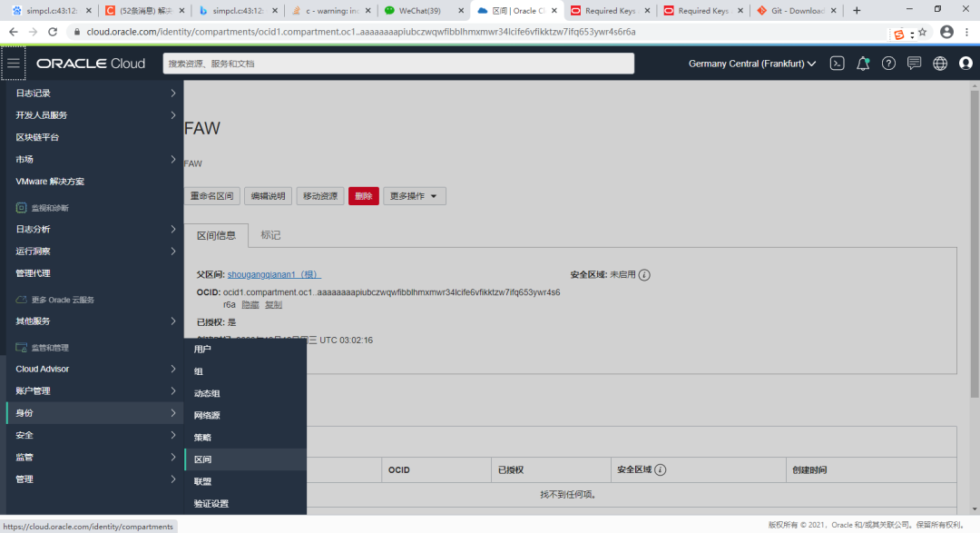Open the language globe icon
The width and height of the screenshot is (980, 533).
(x=940, y=64)
